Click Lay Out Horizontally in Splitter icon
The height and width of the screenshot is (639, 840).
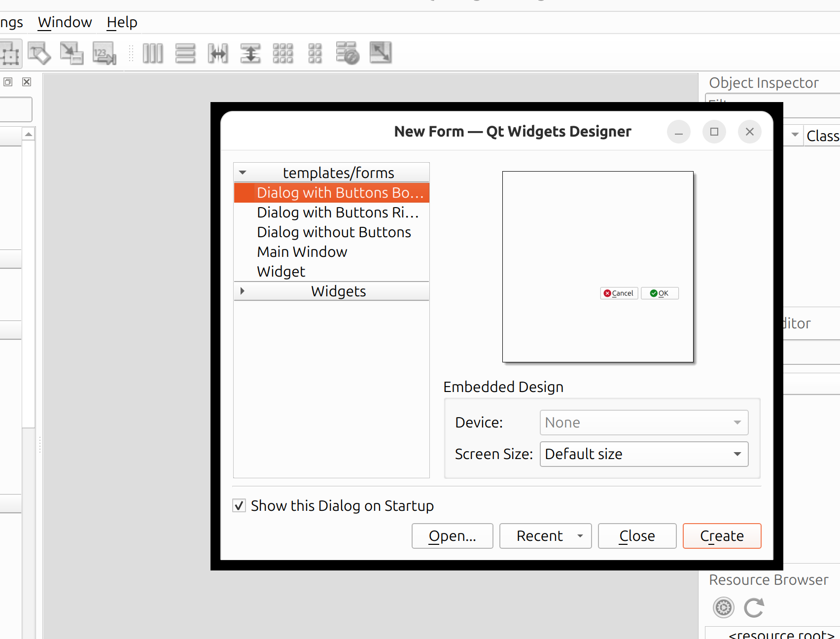click(x=218, y=53)
